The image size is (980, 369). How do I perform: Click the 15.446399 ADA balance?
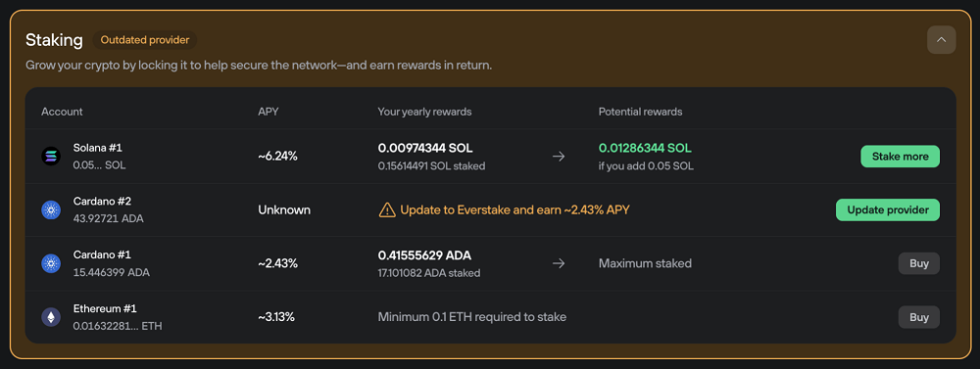point(112,273)
